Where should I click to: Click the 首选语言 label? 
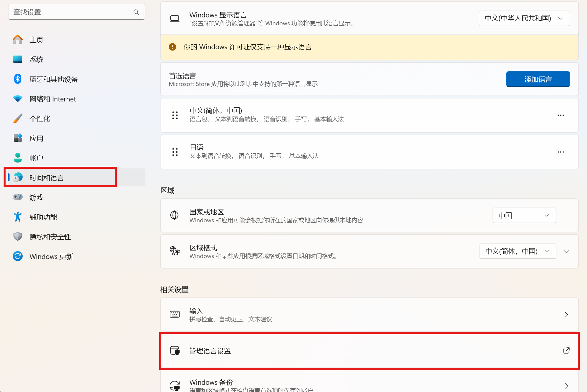[x=183, y=76]
